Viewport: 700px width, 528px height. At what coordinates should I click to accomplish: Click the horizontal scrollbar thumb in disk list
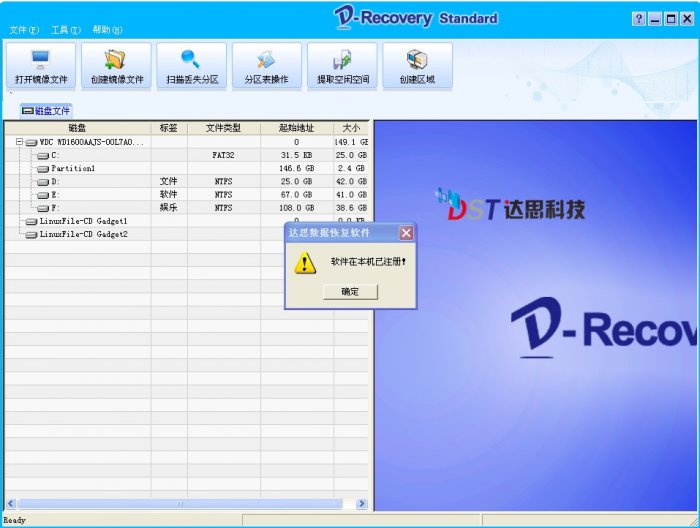180,504
